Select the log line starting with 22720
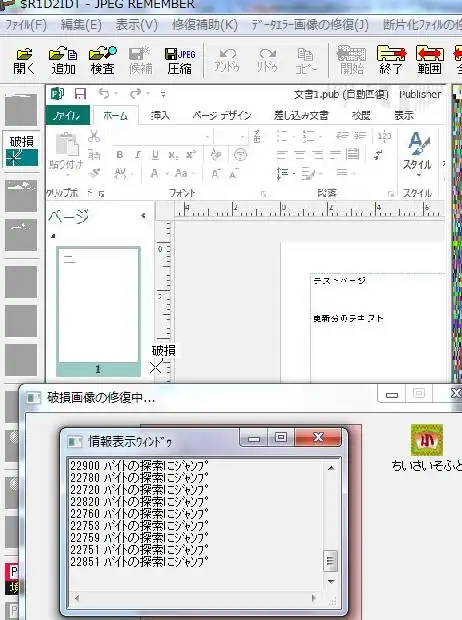This screenshot has height=620, width=462. (139, 490)
